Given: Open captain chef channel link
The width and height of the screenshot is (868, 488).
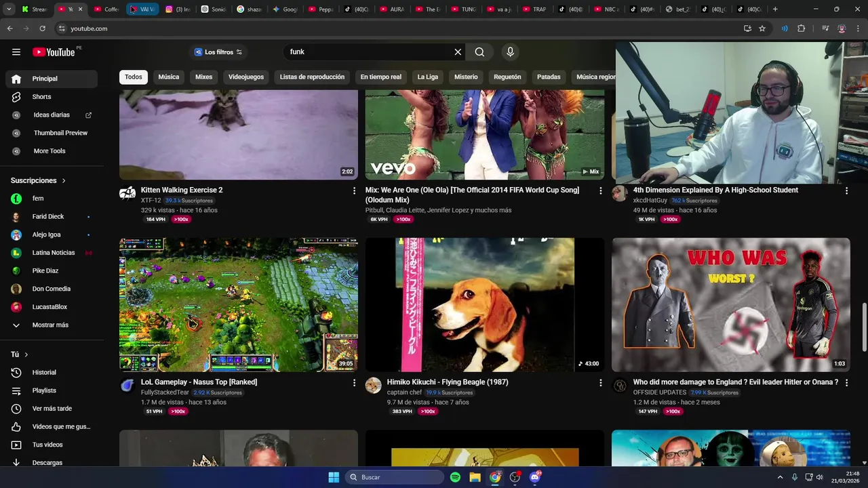Looking at the screenshot, I should coord(404,392).
